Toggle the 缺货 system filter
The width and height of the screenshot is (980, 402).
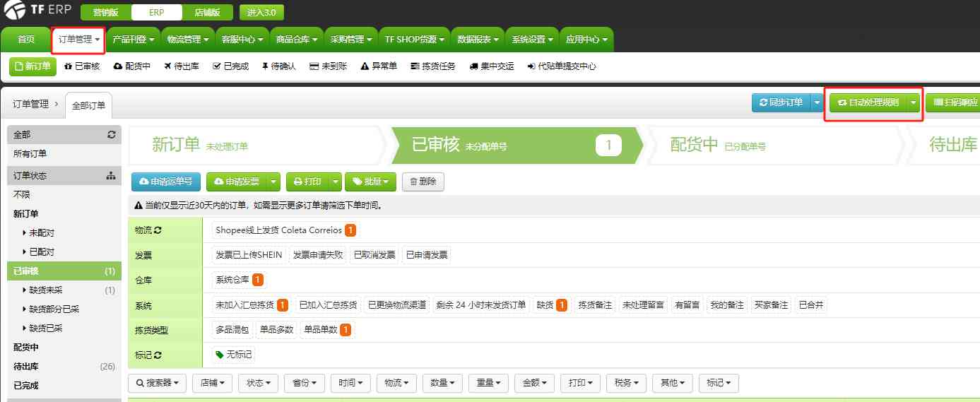point(550,305)
